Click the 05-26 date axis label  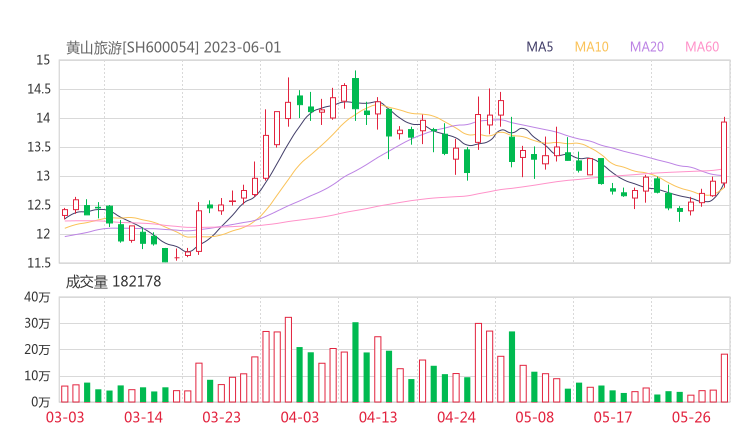click(691, 417)
